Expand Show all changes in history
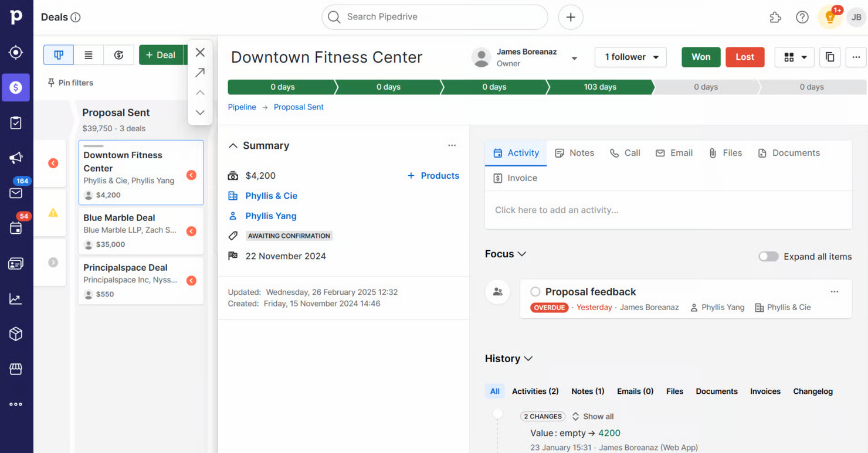 [x=592, y=417]
